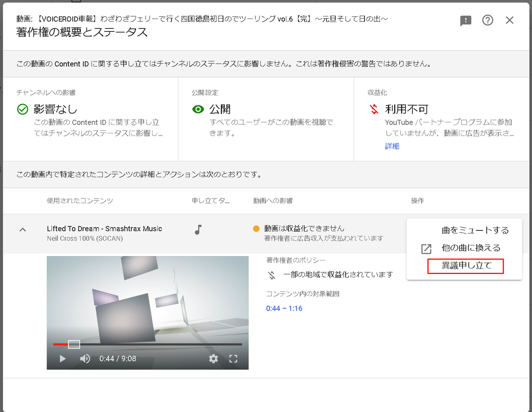Open help with question mark icon

[x=488, y=20]
